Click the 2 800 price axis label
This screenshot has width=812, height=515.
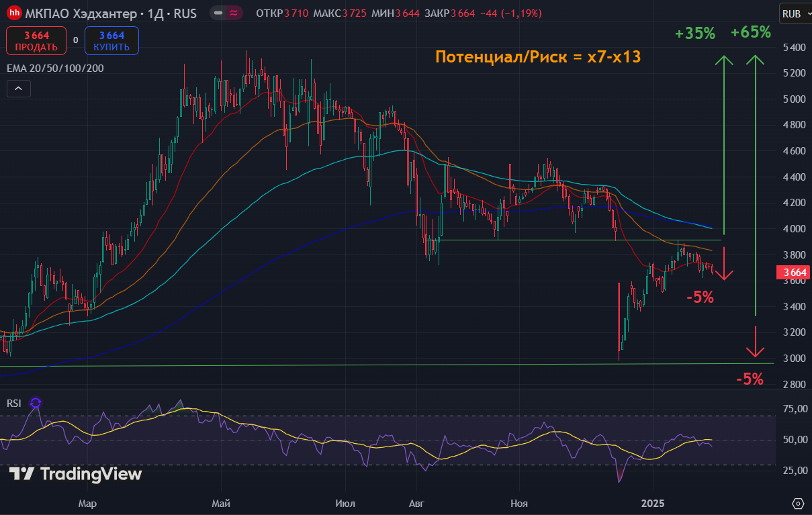coord(793,385)
